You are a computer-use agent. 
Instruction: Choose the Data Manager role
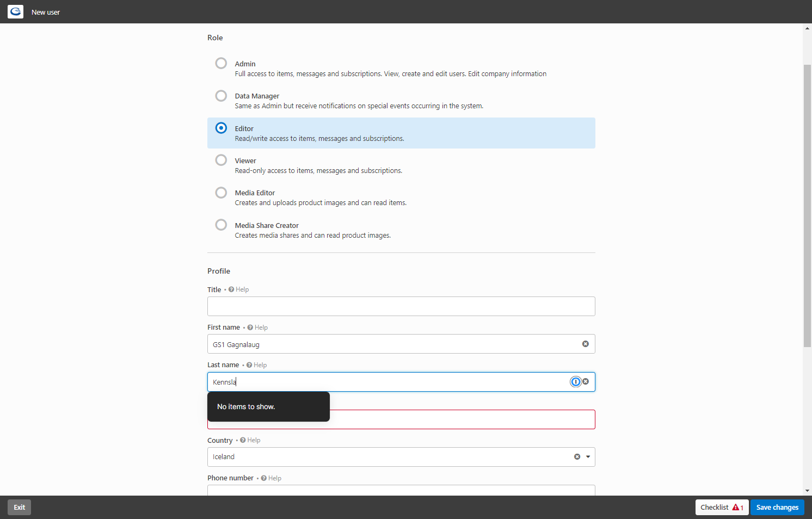[221, 96]
